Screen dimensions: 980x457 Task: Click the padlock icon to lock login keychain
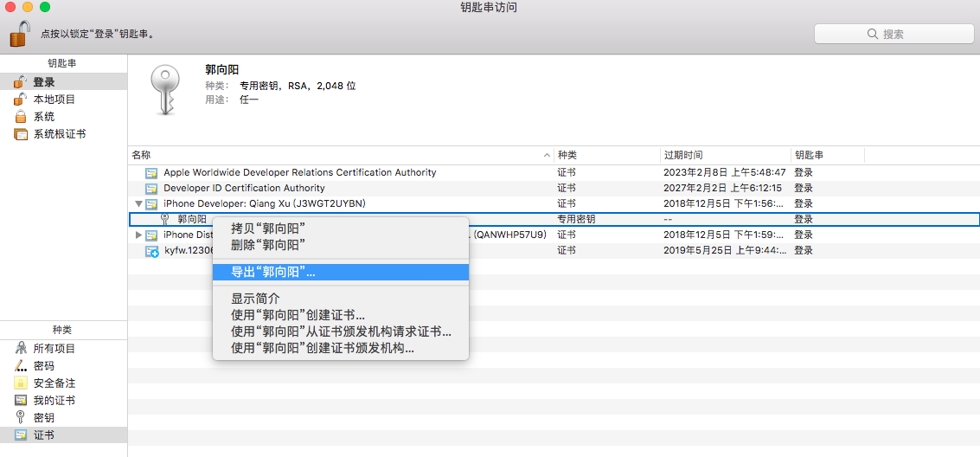click(19, 33)
